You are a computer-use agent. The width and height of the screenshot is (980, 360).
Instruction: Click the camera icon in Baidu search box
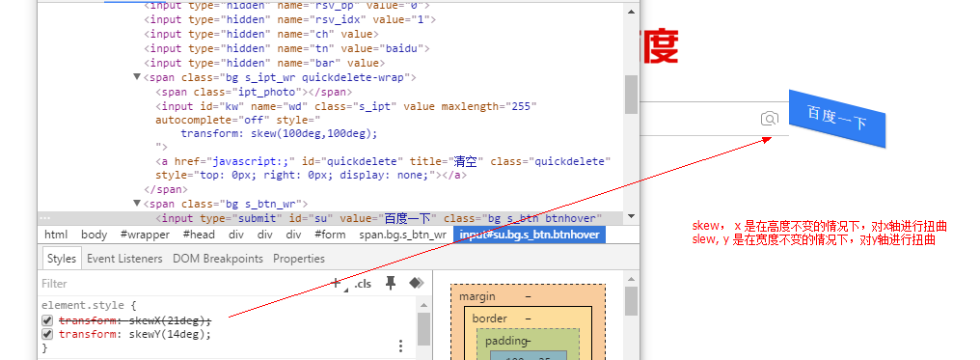pyautogui.click(x=770, y=119)
